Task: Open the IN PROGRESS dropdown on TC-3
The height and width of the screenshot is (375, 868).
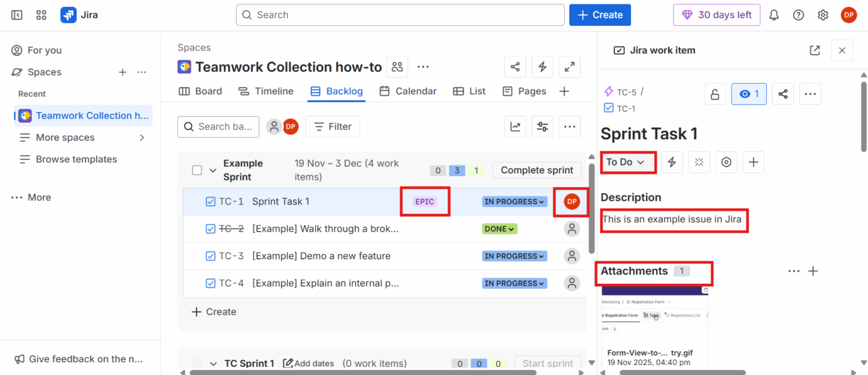Action: tap(513, 255)
